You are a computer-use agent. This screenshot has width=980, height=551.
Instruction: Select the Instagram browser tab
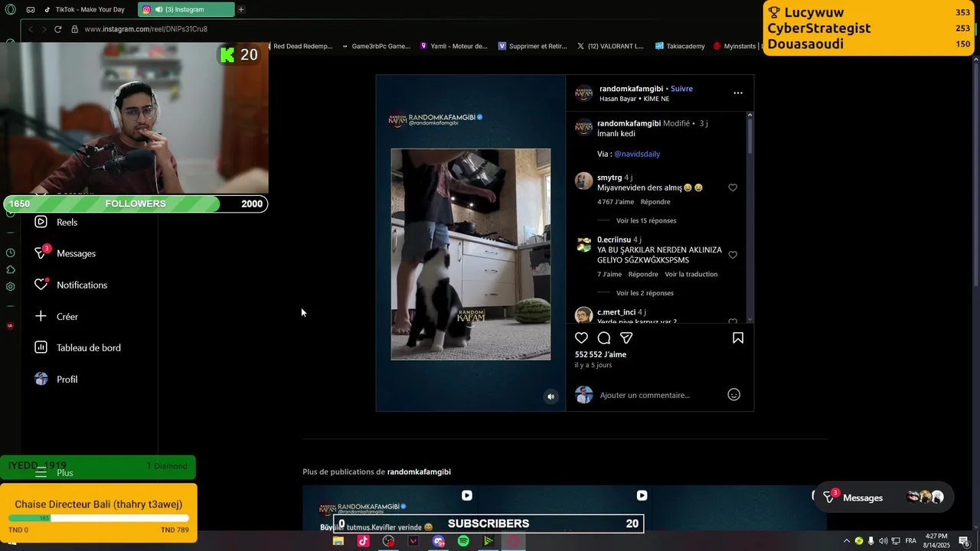[x=186, y=10]
